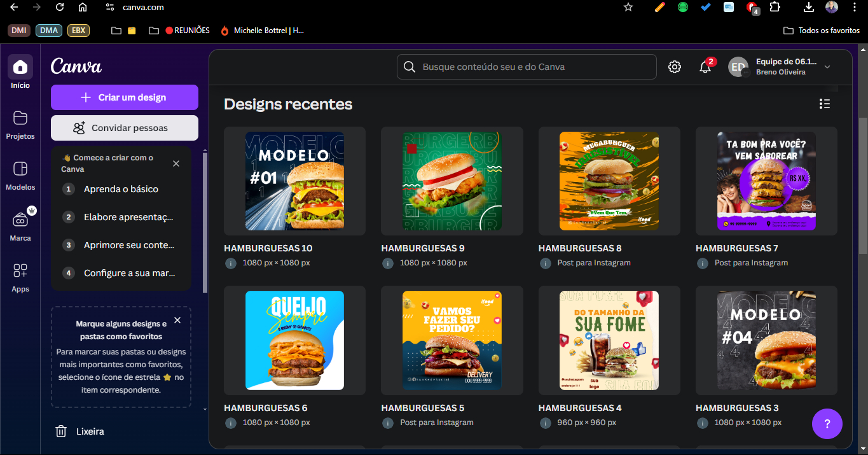Show info icon for HAMBURGUESAS 3
The image size is (868, 455).
click(702, 423)
